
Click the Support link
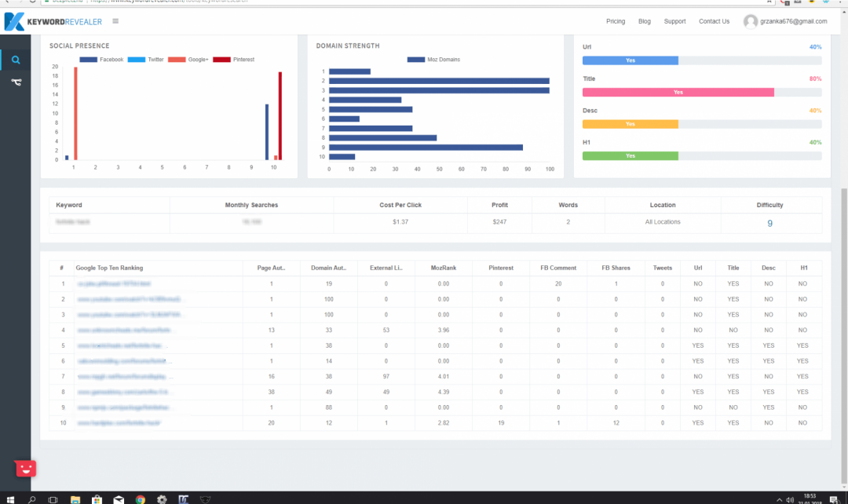674,22
